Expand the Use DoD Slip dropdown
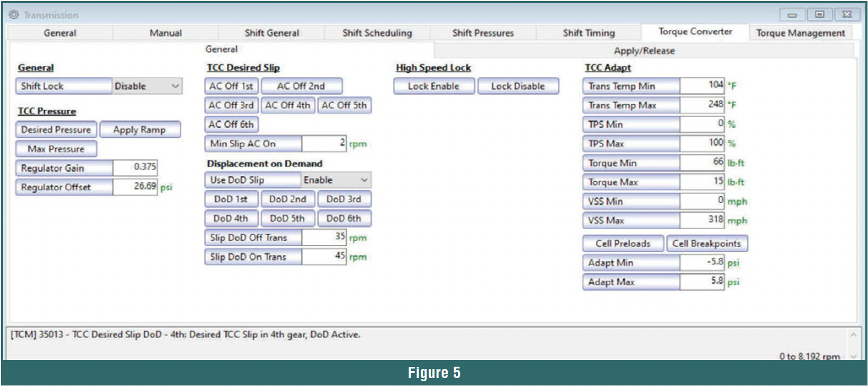Screen dimensions: 868x386 pyautogui.click(x=336, y=180)
